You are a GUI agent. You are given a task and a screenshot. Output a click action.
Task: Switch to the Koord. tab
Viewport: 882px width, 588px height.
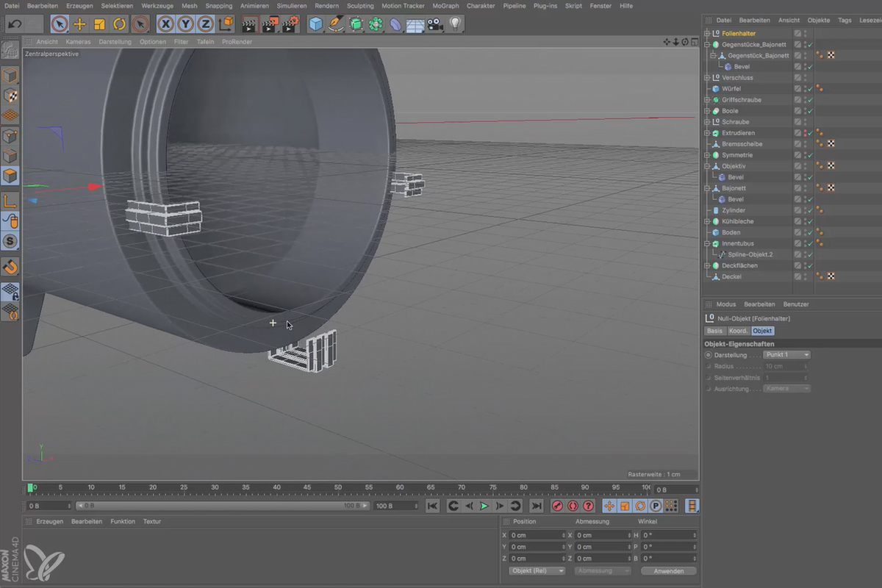738,331
